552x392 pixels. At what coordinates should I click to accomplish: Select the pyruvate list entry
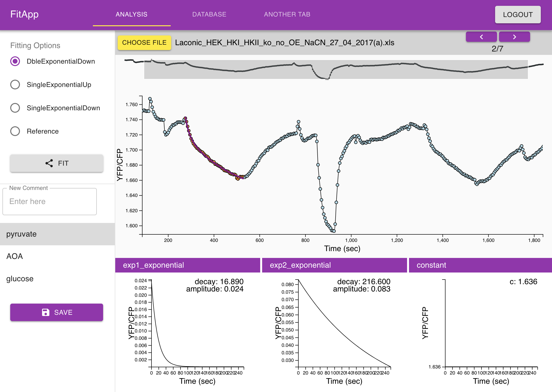57,234
